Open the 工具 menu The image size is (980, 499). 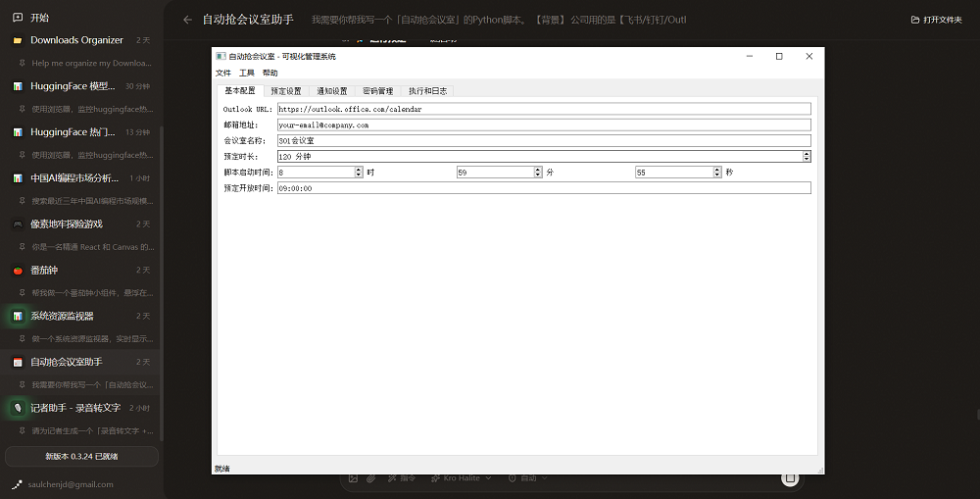coord(247,74)
